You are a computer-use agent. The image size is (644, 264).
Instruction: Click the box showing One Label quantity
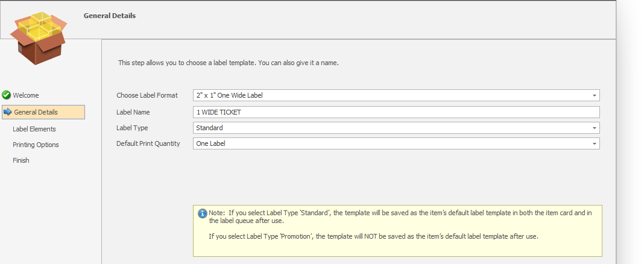[x=396, y=143]
